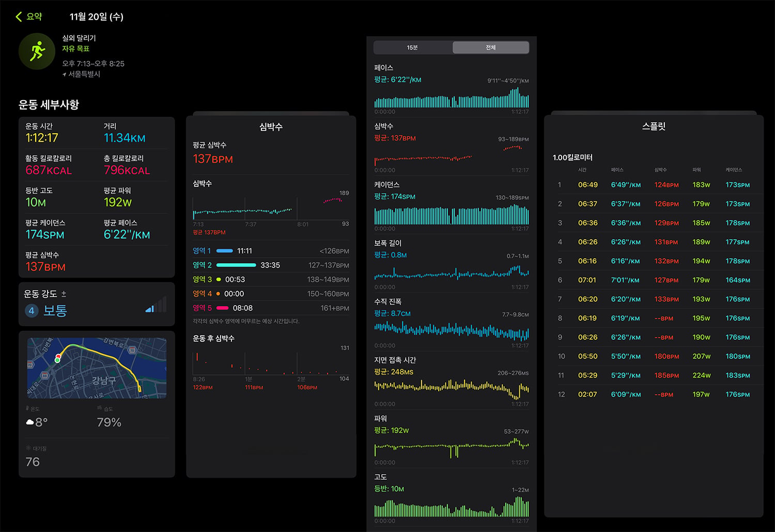Click the 요약 back link text
Viewport: 775px width, 532px height.
(34, 17)
